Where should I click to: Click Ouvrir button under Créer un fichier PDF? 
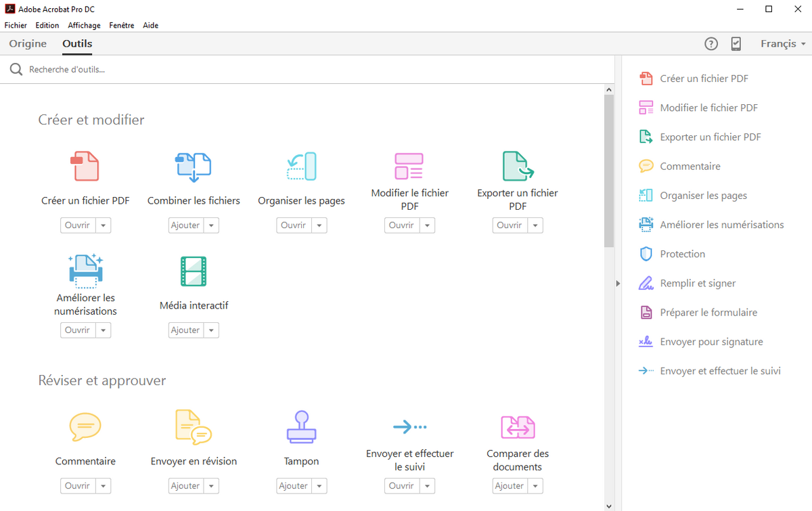point(78,225)
